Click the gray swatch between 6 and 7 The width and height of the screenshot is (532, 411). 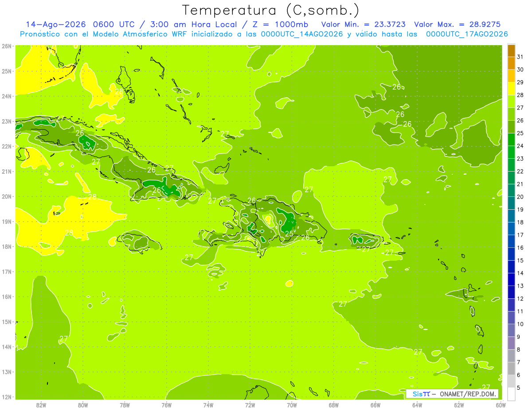511,368
